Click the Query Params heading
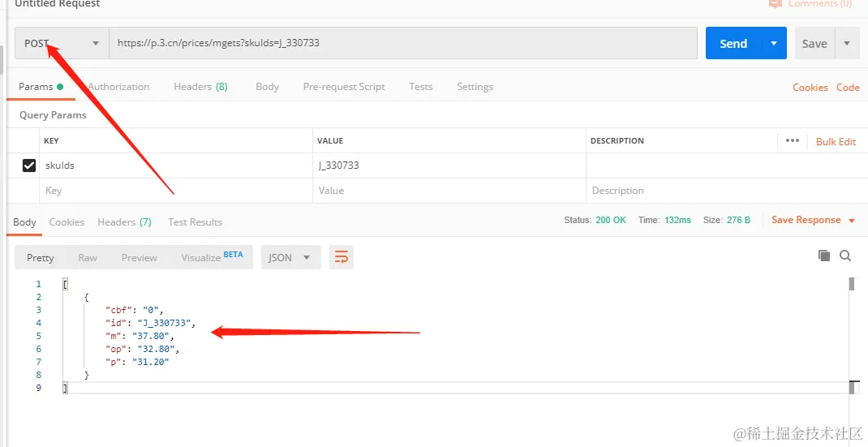This screenshot has height=447, width=868. point(53,115)
